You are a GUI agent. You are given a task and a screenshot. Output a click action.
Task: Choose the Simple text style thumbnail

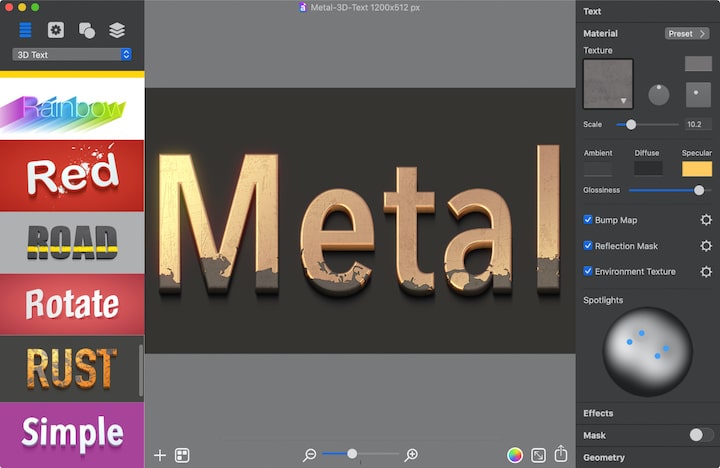pyautogui.click(x=72, y=435)
